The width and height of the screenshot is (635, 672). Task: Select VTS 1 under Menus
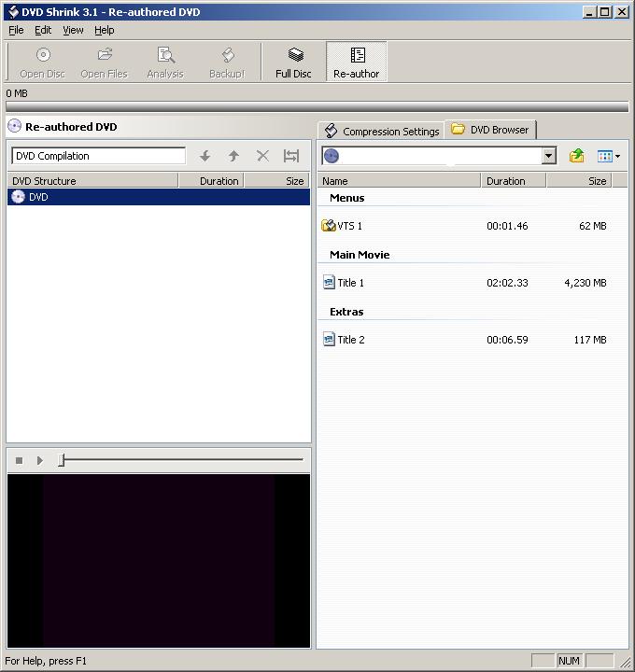pos(349,226)
